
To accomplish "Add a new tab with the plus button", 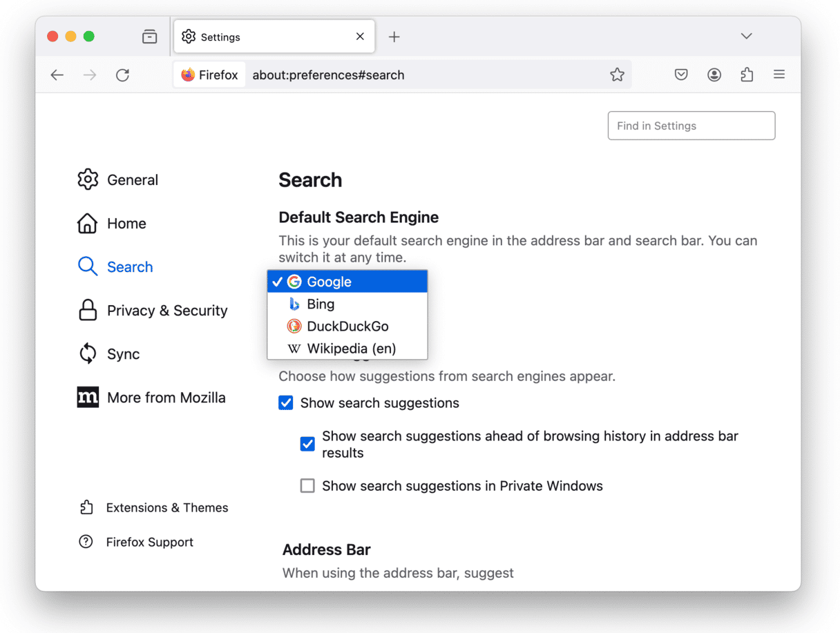I will pos(394,37).
